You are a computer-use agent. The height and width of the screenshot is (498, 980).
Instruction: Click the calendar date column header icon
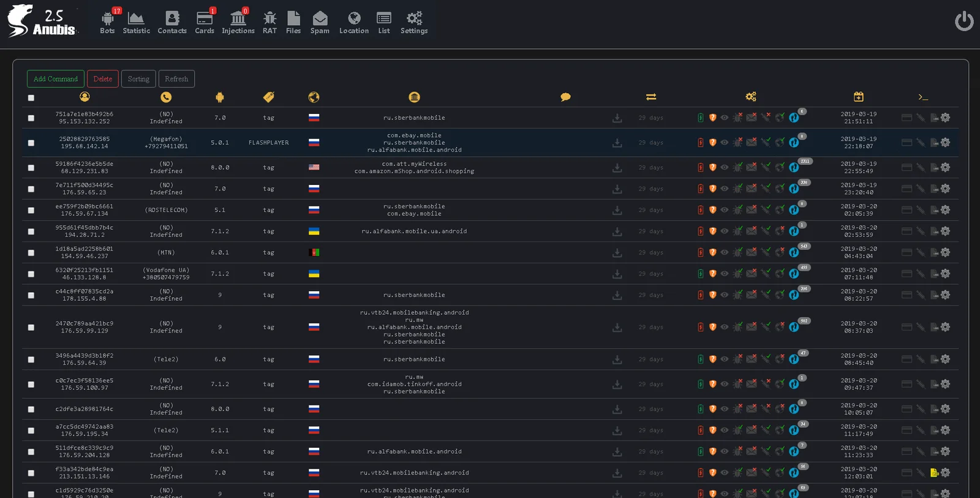(x=859, y=97)
